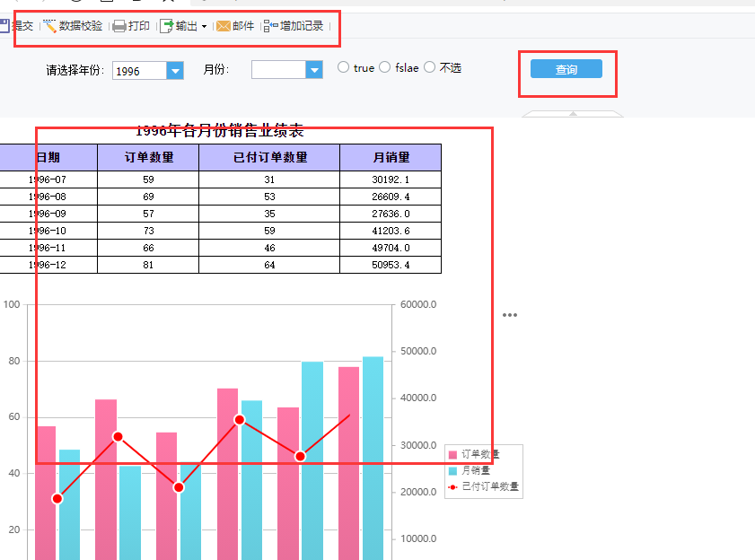This screenshot has height=560, width=755.
Task: Click order count cell 73
Action: click(x=148, y=231)
